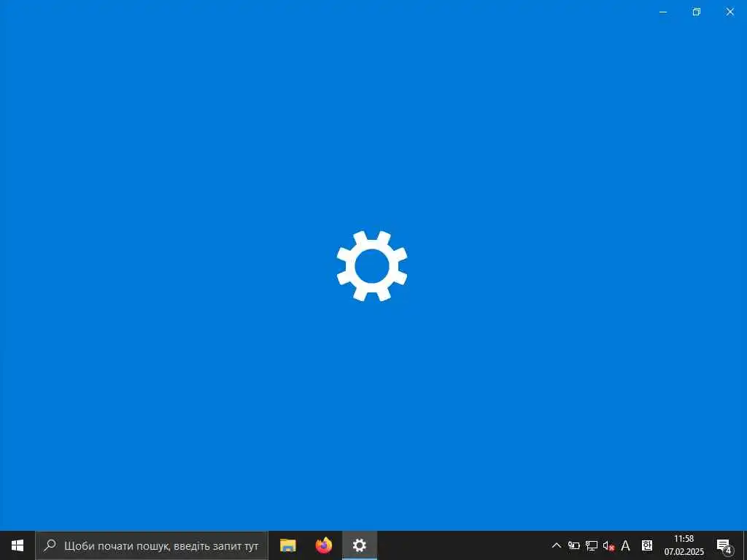Restore down the Settings window

tap(697, 12)
